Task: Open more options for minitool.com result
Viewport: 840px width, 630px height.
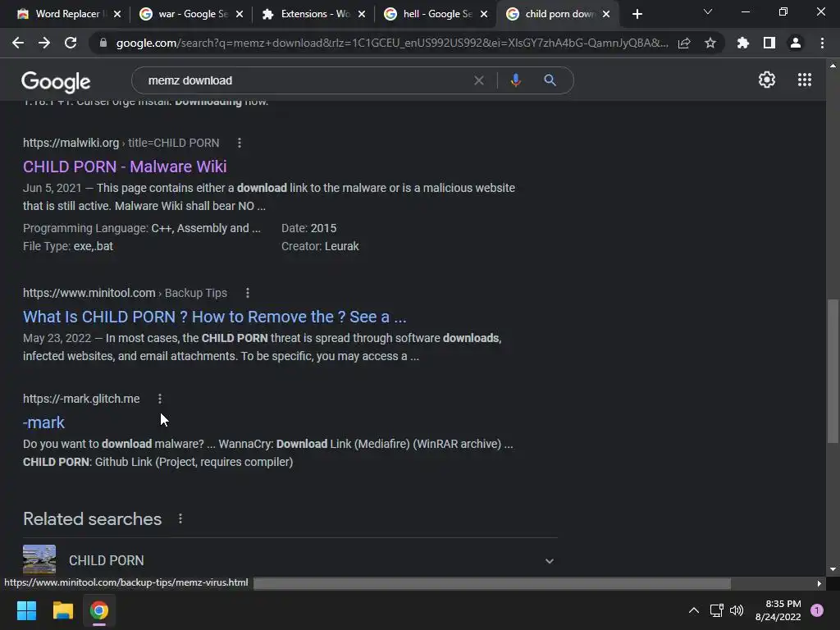Action: (248, 293)
